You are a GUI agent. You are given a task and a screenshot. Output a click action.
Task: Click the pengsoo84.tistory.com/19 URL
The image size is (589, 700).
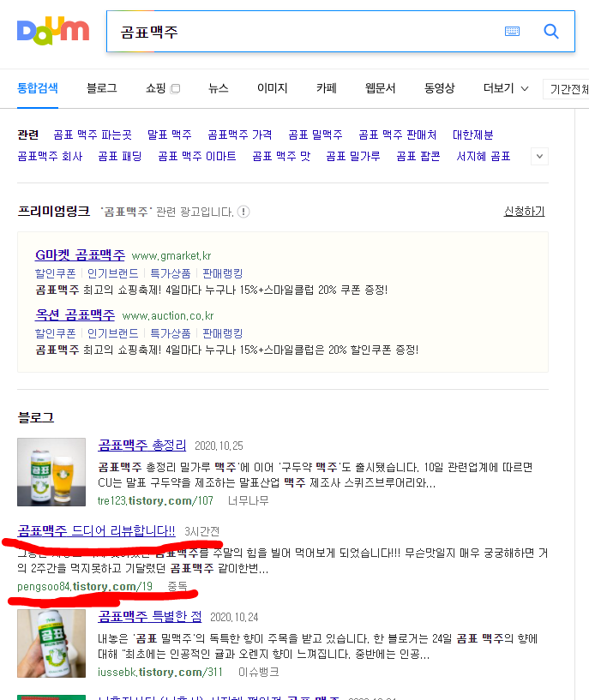[85, 587]
